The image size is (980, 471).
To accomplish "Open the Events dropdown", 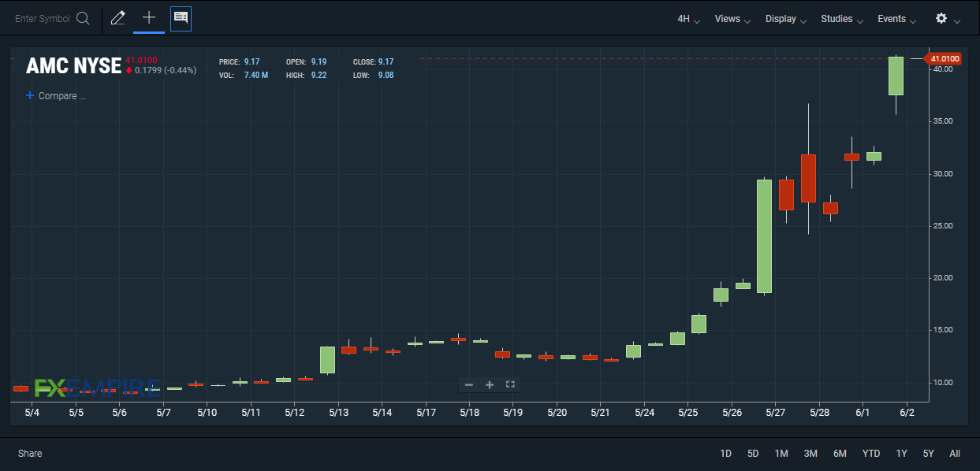I will [897, 19].
